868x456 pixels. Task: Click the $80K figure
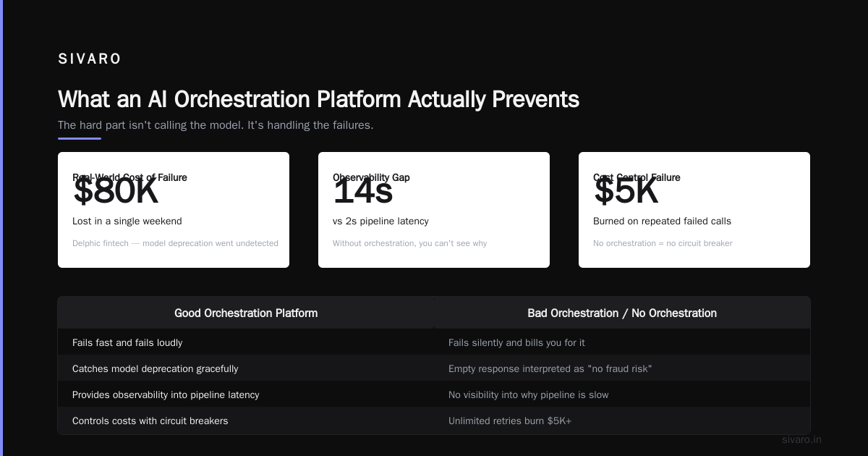(x=116, y=193)
